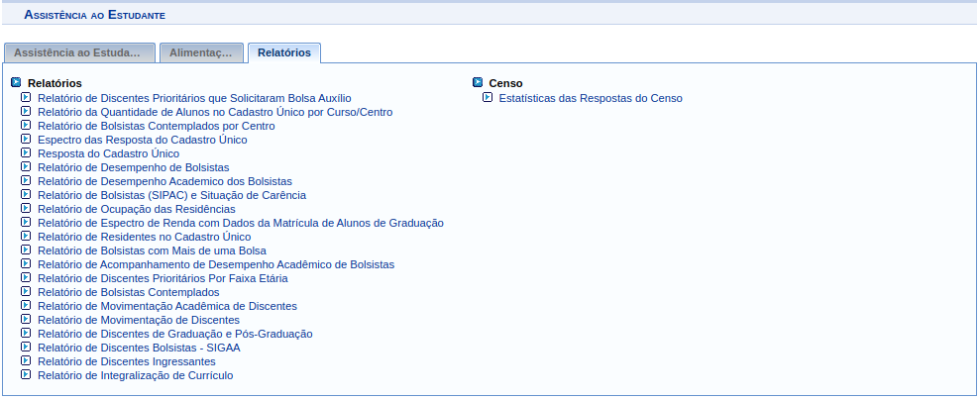Viewport: 980px width, 400px height.
Task: Click icon beside Relatório de Ocupação das Residências
Action: click(26, 209)
